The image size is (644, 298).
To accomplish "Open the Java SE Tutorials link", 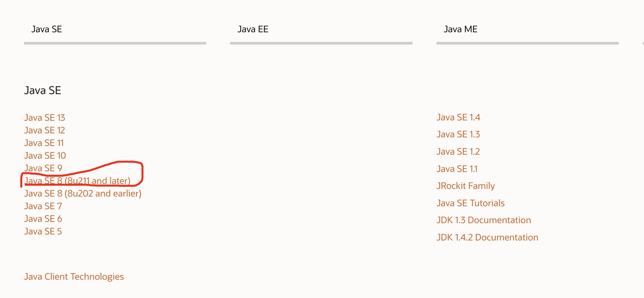I will click(471, 203).
